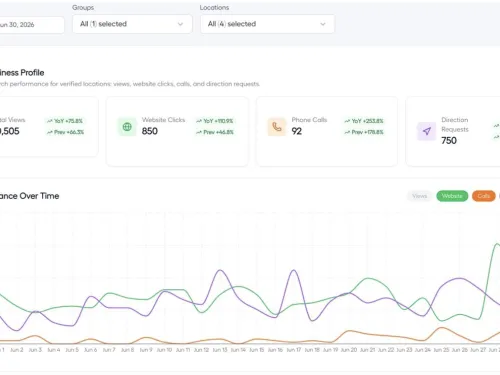Click the 92 Phone Calls value
Viewport: 500px width, 375px height.
click(x=297, y=131)
